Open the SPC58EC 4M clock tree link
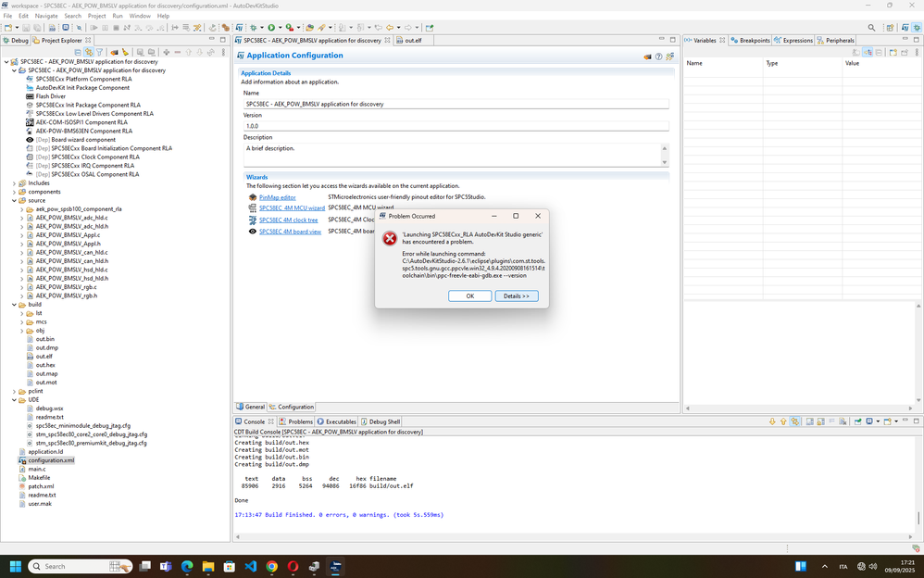This screenshot has height=578, width=924. click(x=288, y=220)
